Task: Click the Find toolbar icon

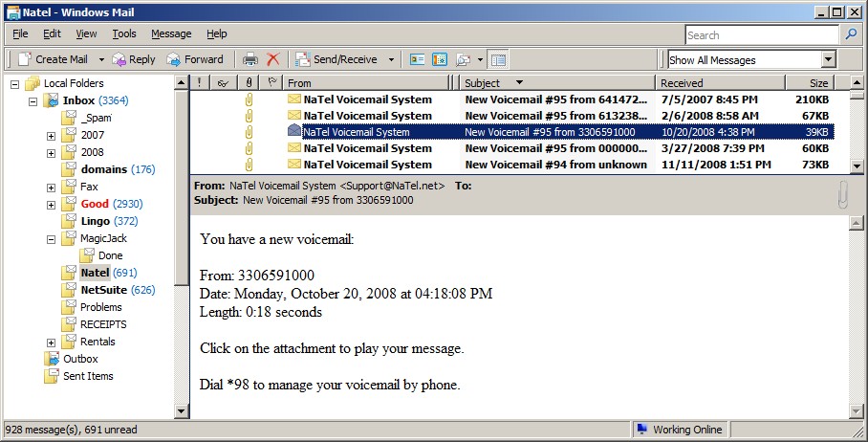Action: coord(463,59)
